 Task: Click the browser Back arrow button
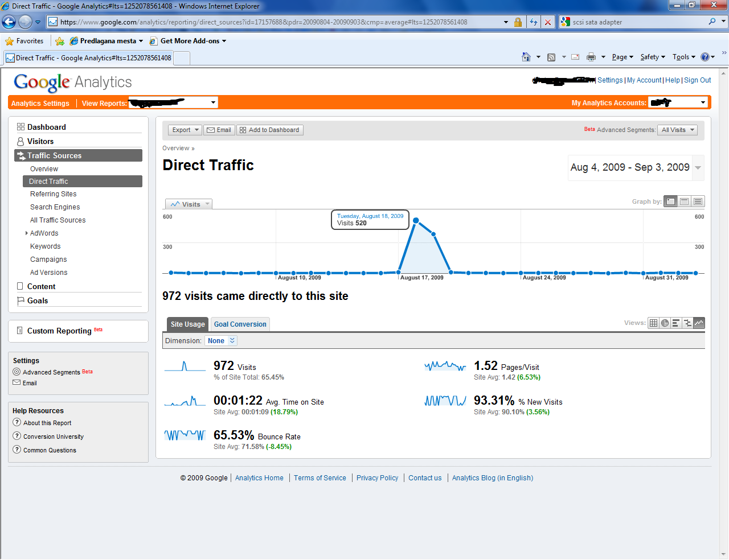(9, 22)
